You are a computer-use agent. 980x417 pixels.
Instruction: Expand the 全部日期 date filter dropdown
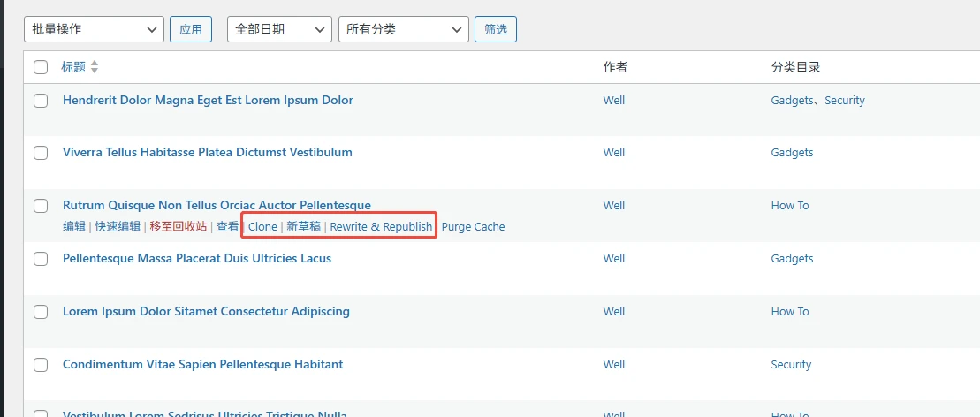279,29
